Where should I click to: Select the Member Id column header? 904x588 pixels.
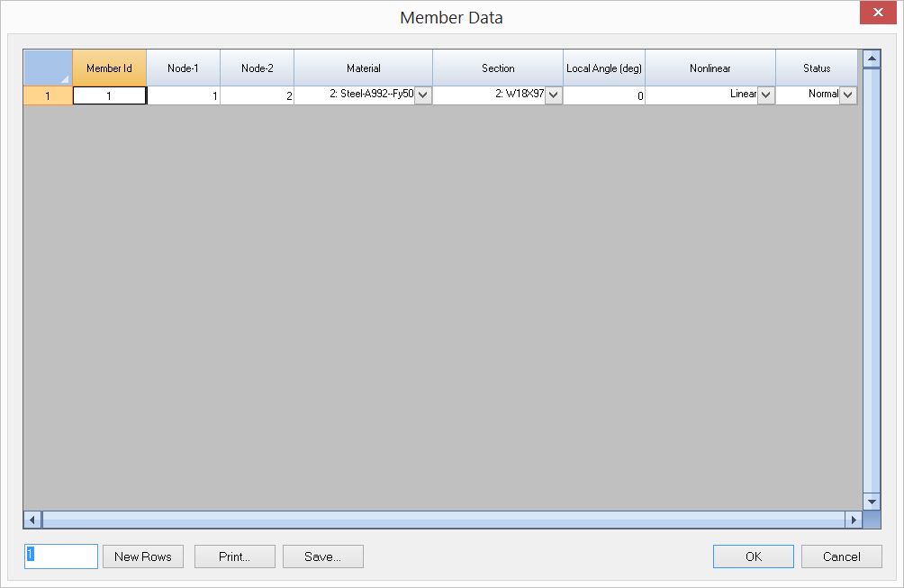[109, 68]
